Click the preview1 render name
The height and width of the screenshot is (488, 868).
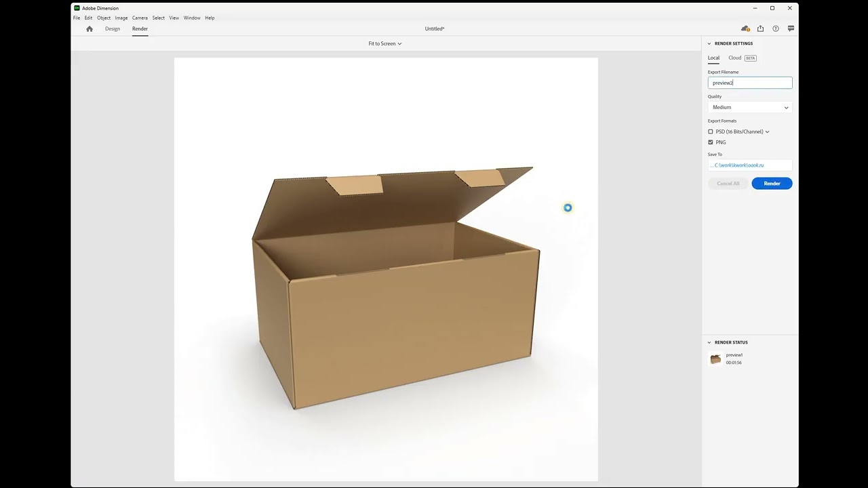pyautogui.click(x=734, y=355)
